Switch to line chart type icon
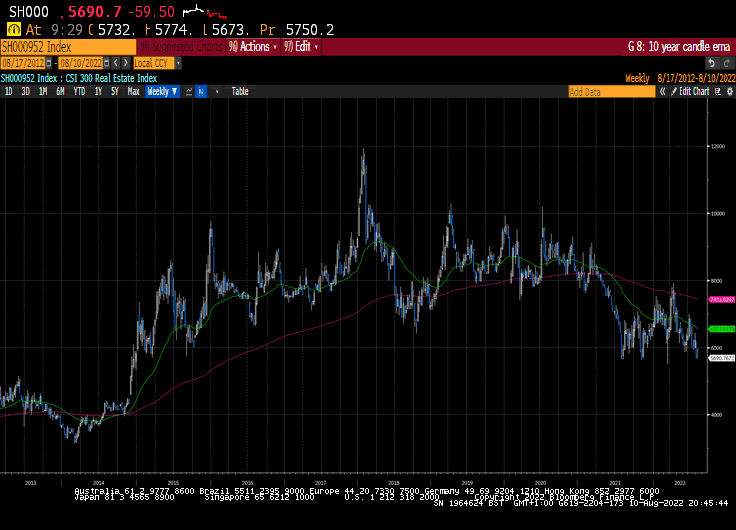736x530 pixels. (x=189, y=92)
